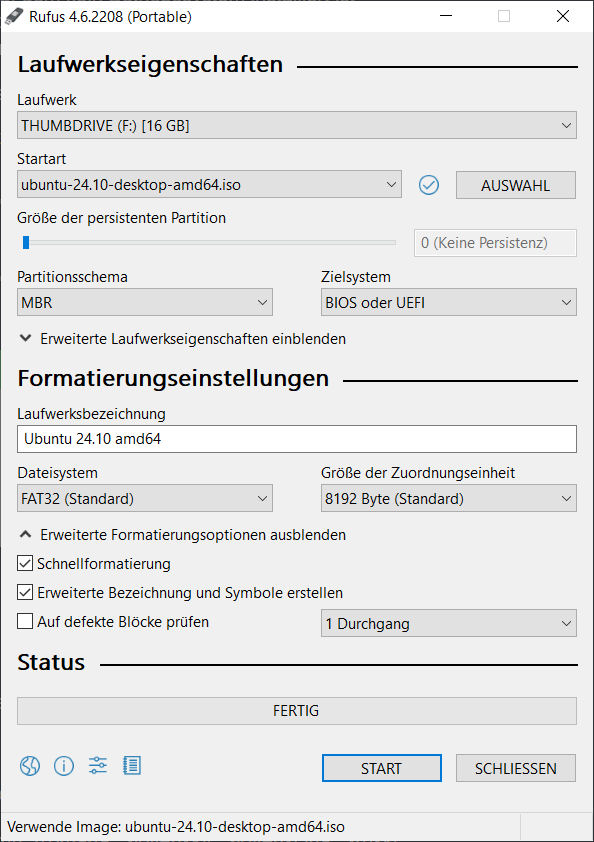Click the Rufus USB icon in title bar

(x=13, y=16)
